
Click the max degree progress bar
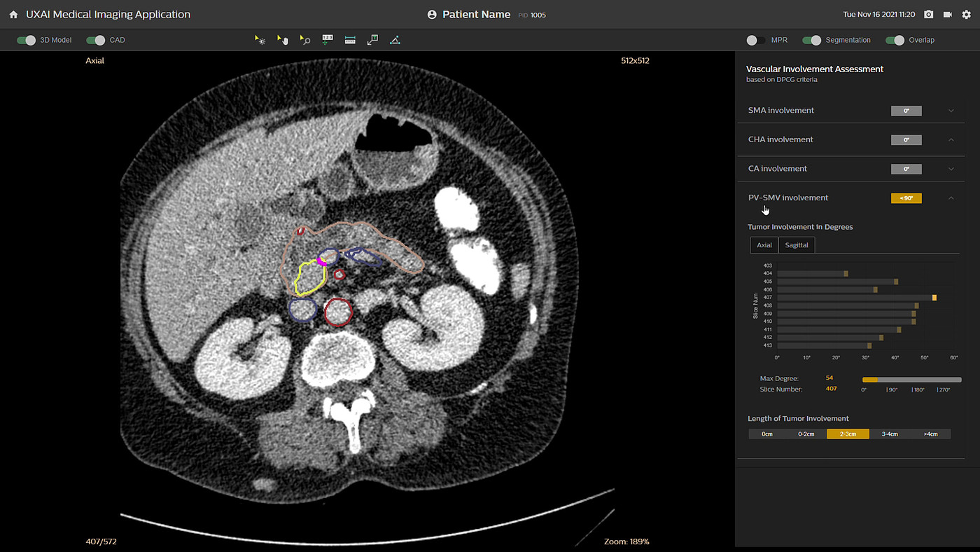tap(911, 380)
